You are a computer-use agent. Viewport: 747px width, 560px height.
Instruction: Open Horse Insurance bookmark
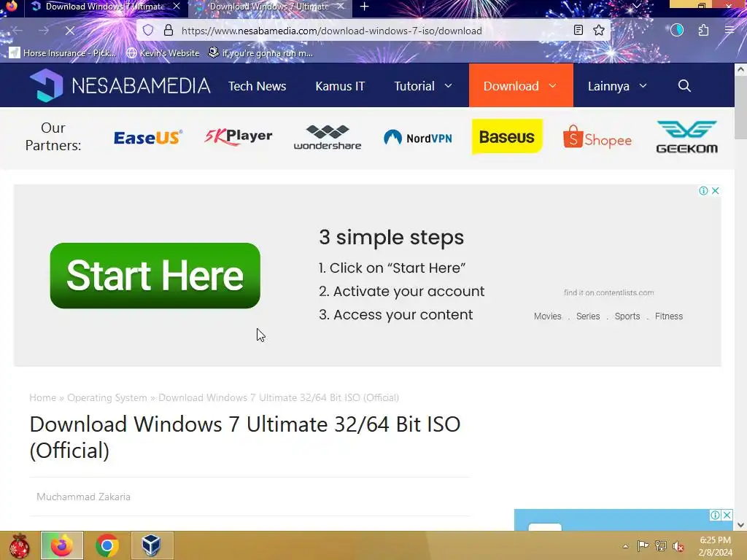(x=63, y=52)
